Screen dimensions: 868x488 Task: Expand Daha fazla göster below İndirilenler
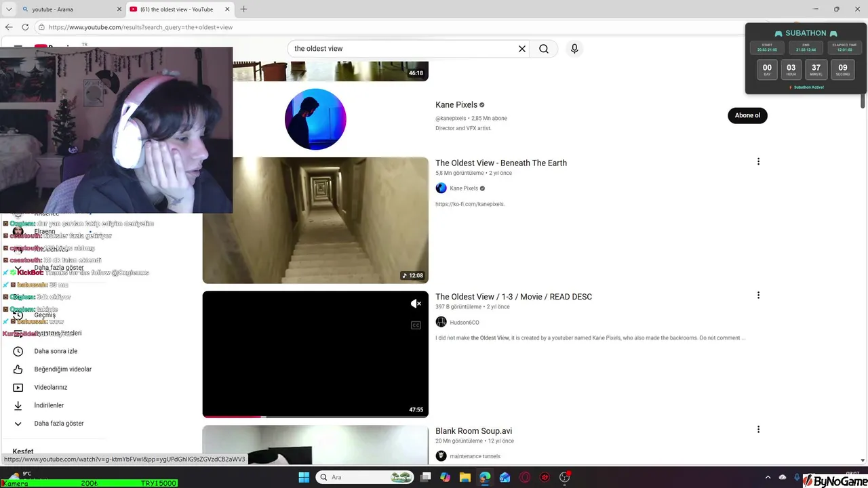[x=59, y=424]
